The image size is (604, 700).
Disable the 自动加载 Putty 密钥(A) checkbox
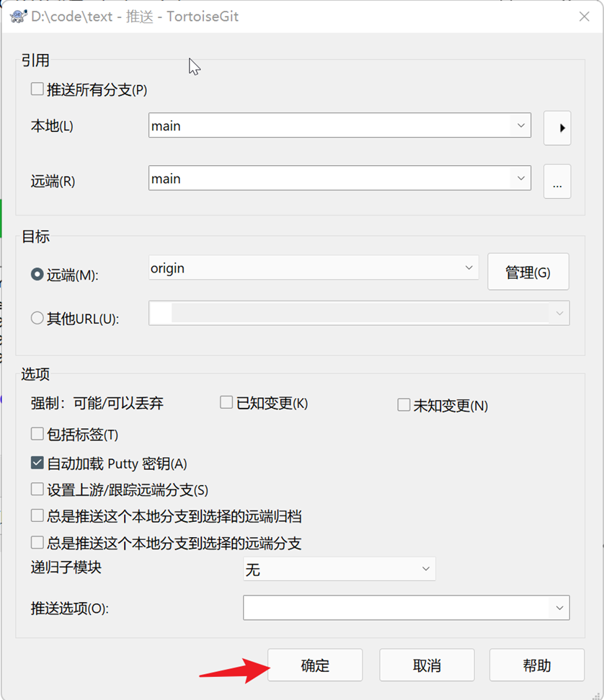[x=36, y=462]
